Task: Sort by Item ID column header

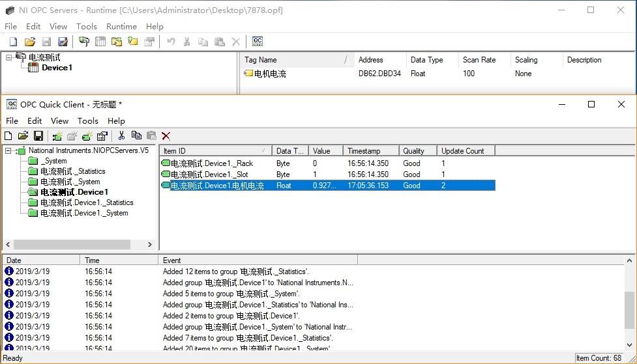Action: (x=215, y=151)
